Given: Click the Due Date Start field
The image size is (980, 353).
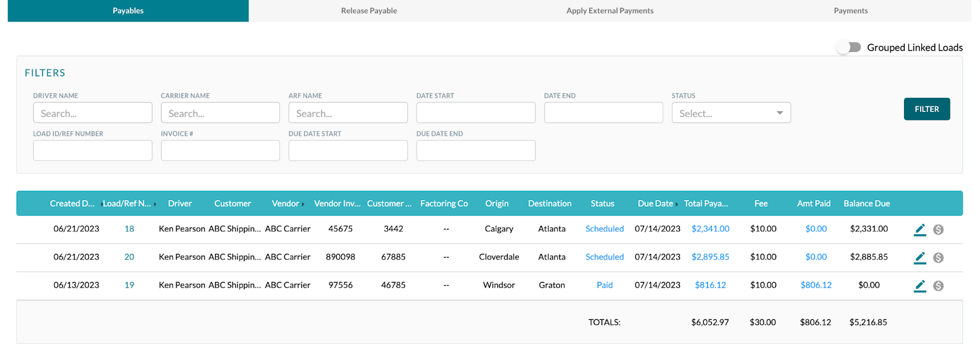Looking at the screenshot, I should pos(348,150).
